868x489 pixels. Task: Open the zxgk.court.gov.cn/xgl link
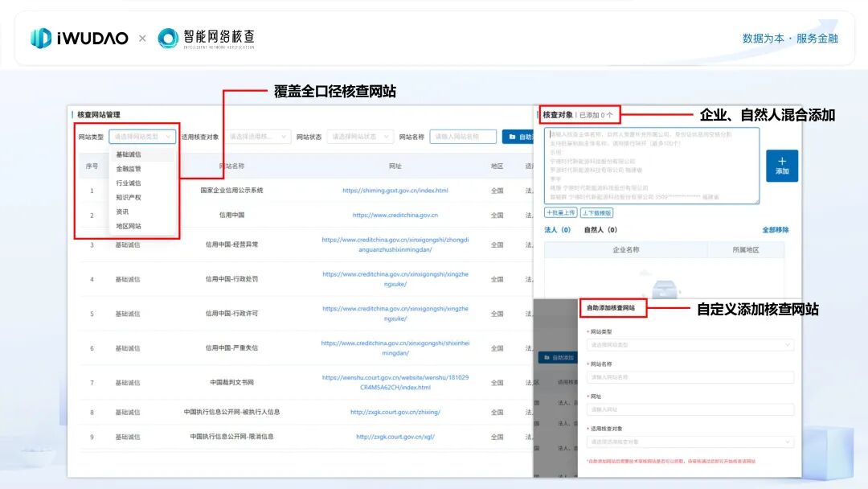tap(395, 437)
